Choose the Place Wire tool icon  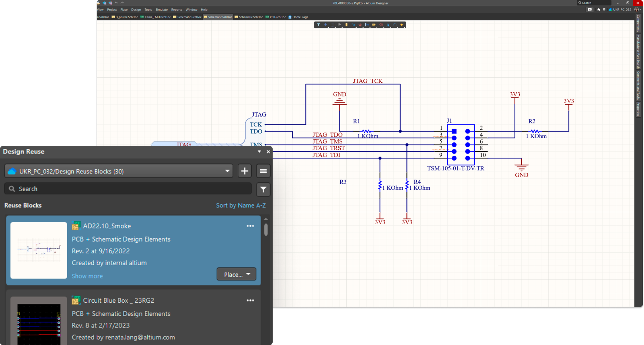click(353, 25)
